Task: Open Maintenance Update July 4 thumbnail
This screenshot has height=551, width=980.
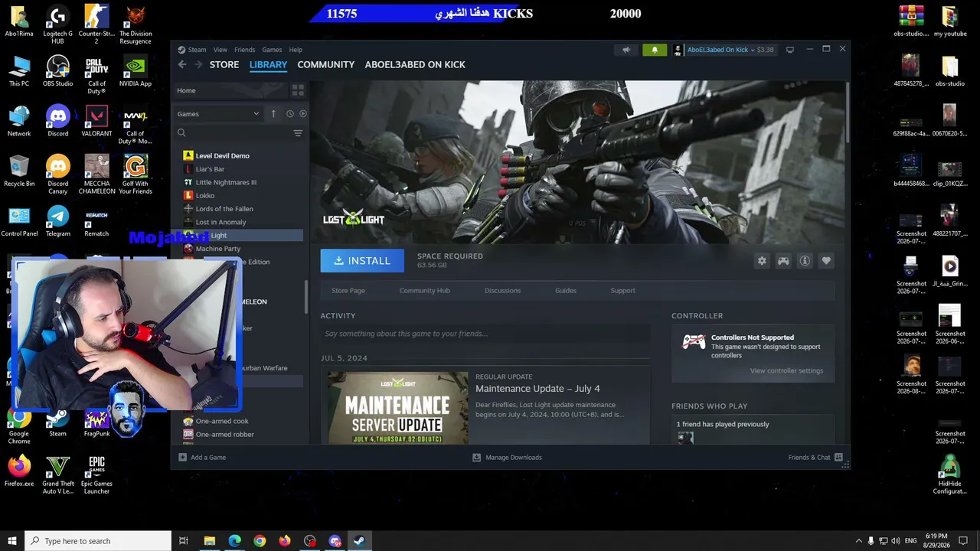Action: [x=398, y=408]
